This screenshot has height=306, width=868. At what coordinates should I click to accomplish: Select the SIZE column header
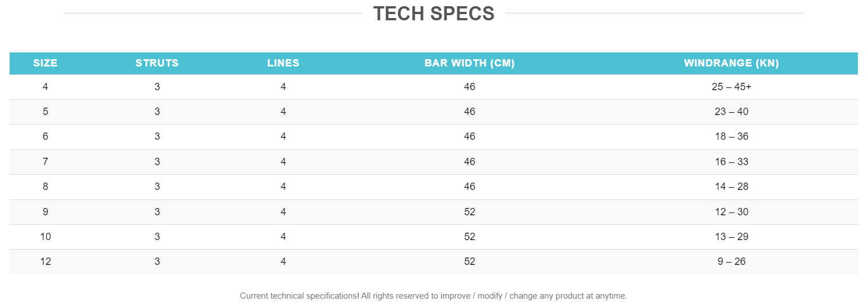(46, 63)
